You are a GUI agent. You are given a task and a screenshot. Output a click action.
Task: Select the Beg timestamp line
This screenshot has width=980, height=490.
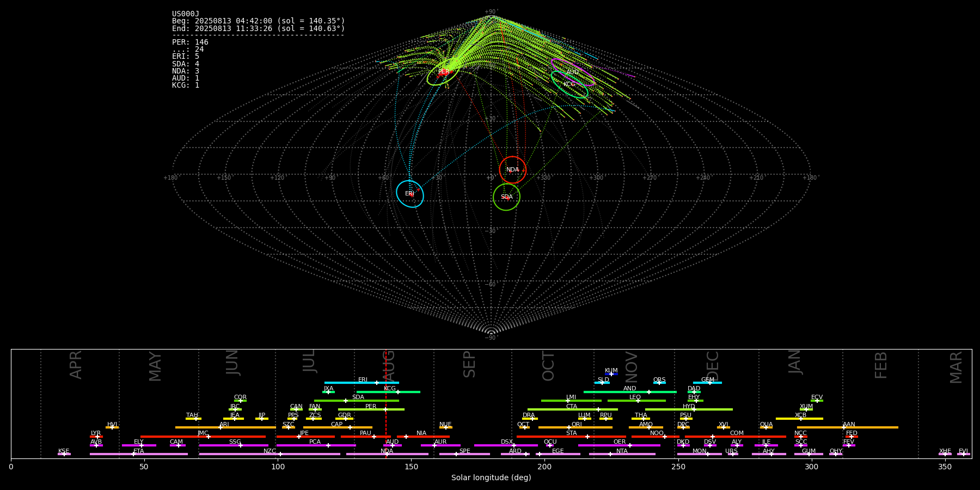(x=259, y=21)
